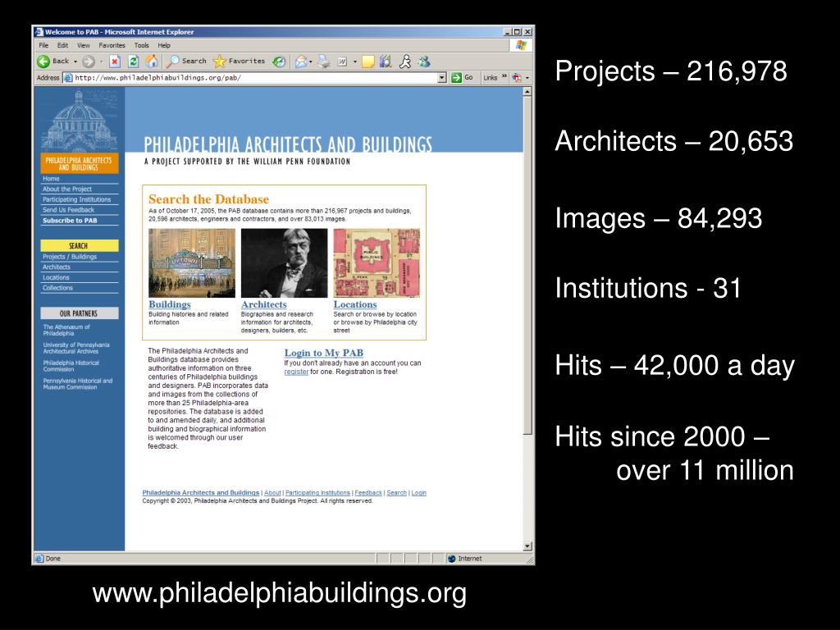The width and height of the screenshot is (840, 630).
Task: Open the Tools menu
Action: tap(141, 46)
